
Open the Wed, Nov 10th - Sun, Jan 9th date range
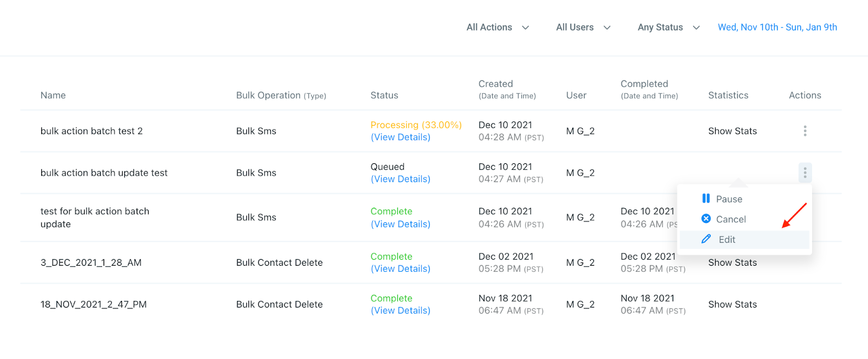pyautogui.click(x=777, y=27)
